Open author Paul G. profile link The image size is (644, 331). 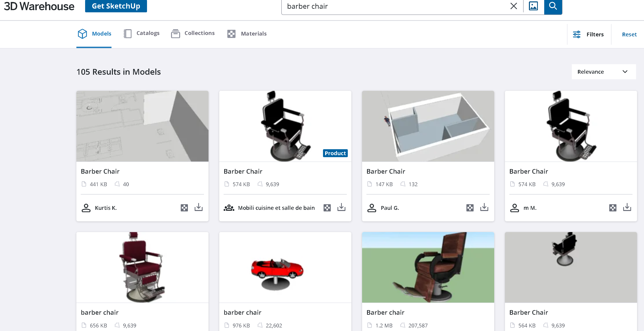[390, 208]
